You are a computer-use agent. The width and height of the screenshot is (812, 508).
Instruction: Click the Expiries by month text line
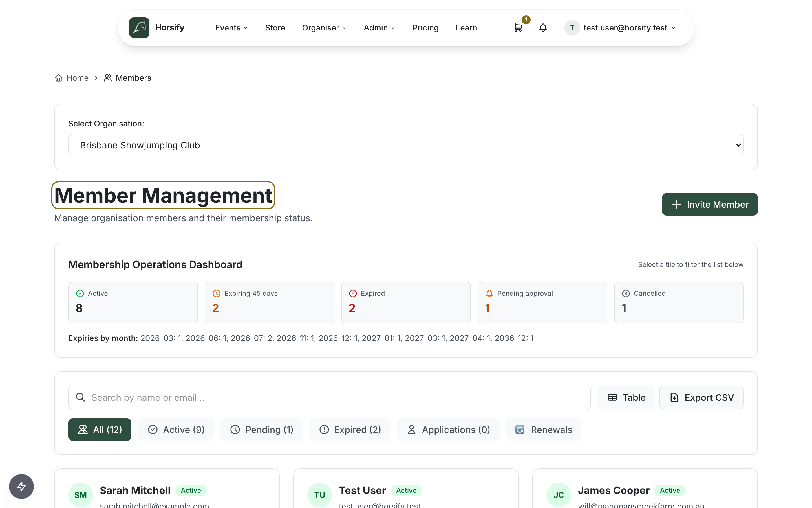[301, 338]
